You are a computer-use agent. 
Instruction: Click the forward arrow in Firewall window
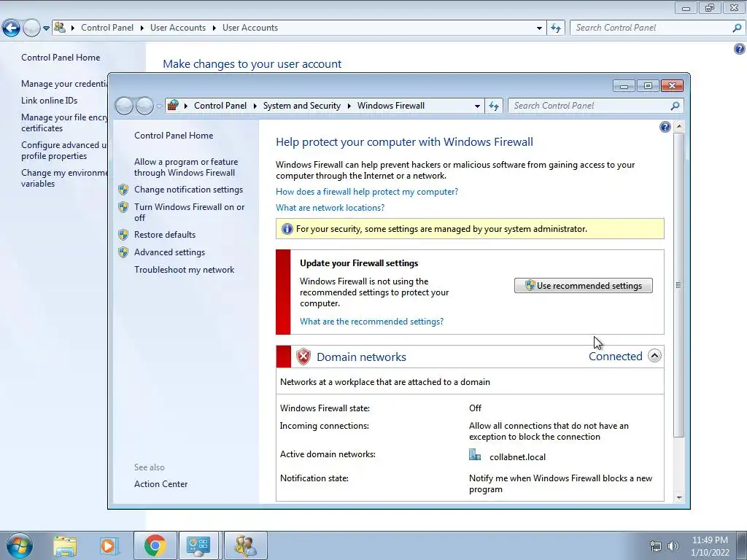pos(144,106)
